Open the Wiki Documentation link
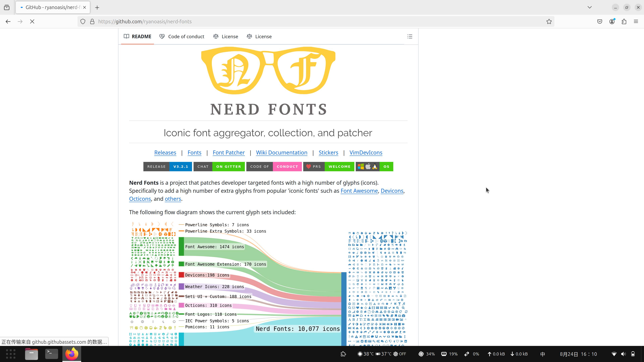The width and height of the screenshot is (644, 362). point(282,153)
